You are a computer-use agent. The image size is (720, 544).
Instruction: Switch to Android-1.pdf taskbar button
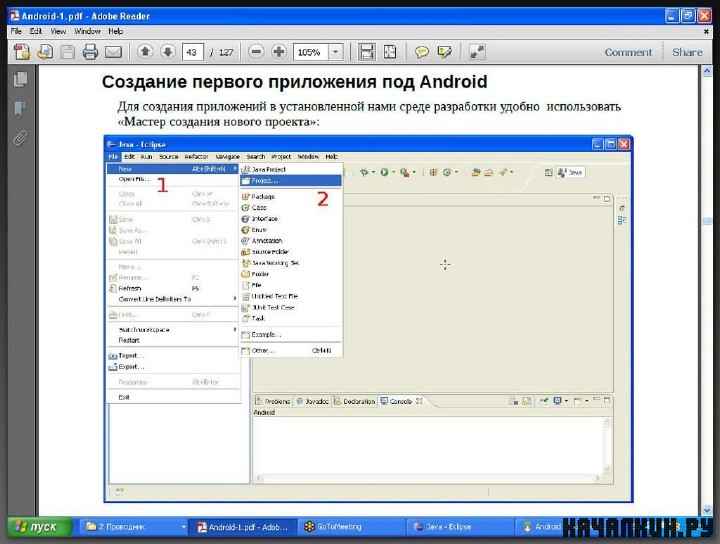(x=243, y=527)
